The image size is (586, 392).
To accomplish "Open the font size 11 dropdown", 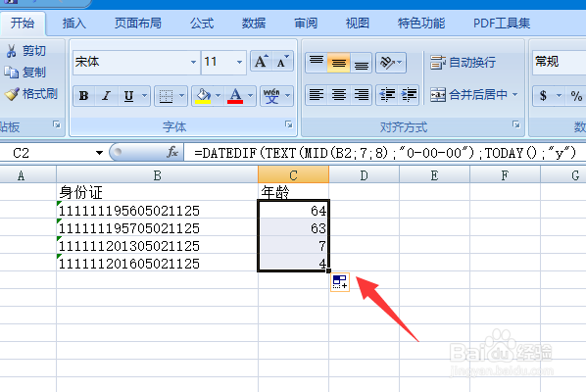I will pyautogui.click(x=239, y=62).
